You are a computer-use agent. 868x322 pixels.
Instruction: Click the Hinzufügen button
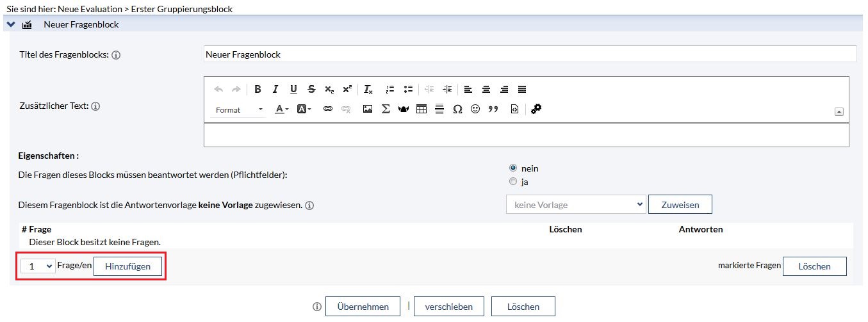coord(127,266)
